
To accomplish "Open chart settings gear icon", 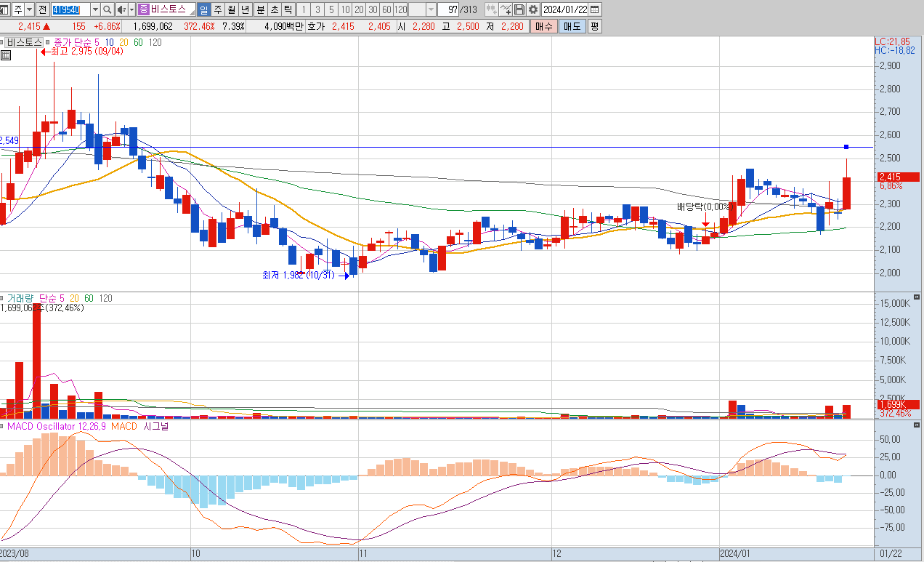I will (x=532, y=9).
